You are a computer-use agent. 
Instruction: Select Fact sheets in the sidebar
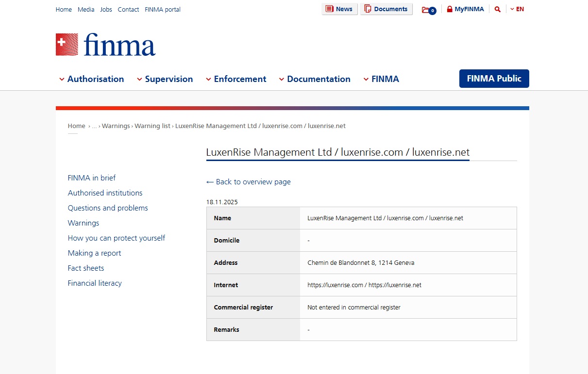pyautogui.click(x=85, y=268)
